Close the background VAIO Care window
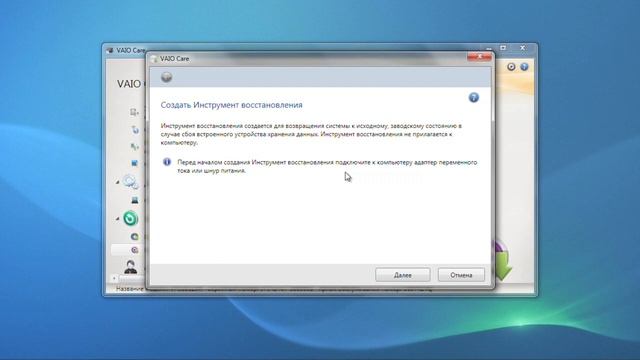Screen dimensions: 640x360 (522, 48)
